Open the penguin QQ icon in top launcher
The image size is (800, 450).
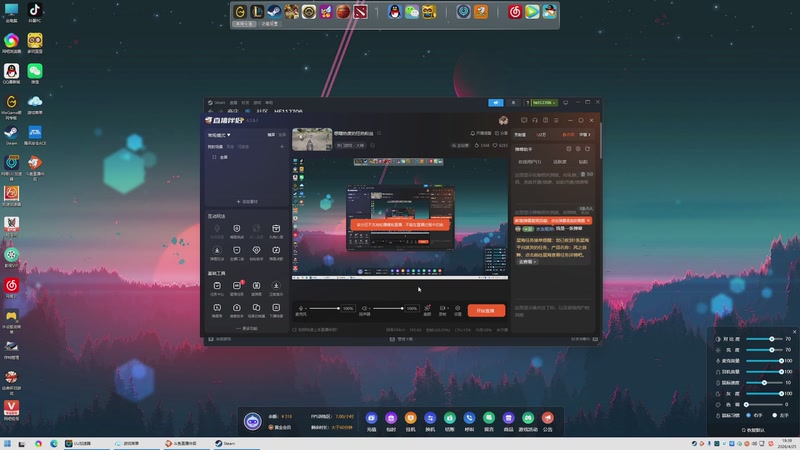(x=394, y=11)
